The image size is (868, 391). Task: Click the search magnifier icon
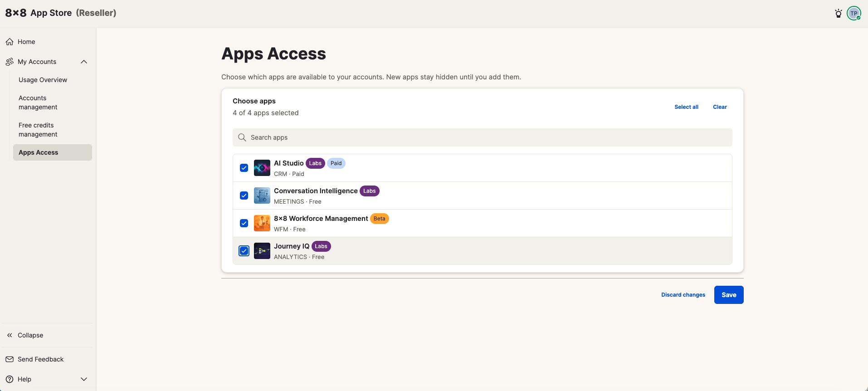242,137
